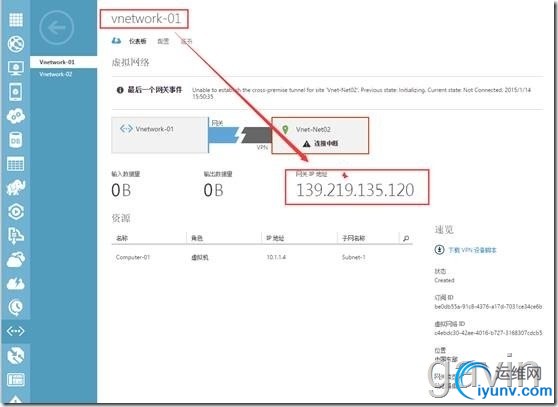Image resolution: width=558 pixels, height=407 pixels.
Task: Open the plain cloud icon in sidebar
Action: click(16, 260)
